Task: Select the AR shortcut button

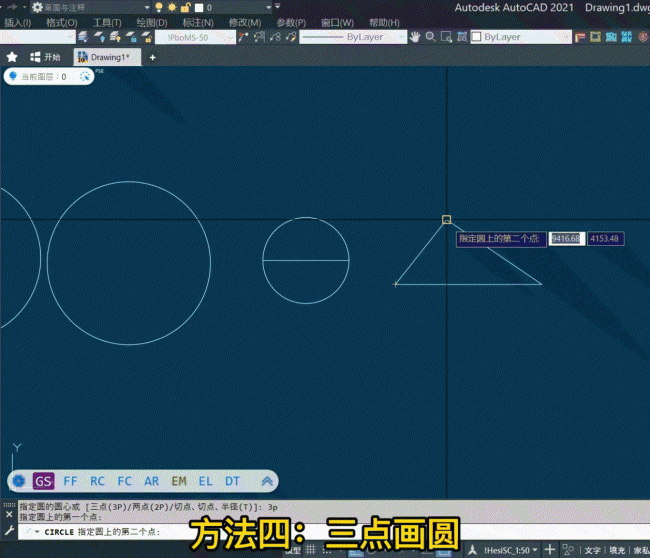Action: click(x=151, y=481)
